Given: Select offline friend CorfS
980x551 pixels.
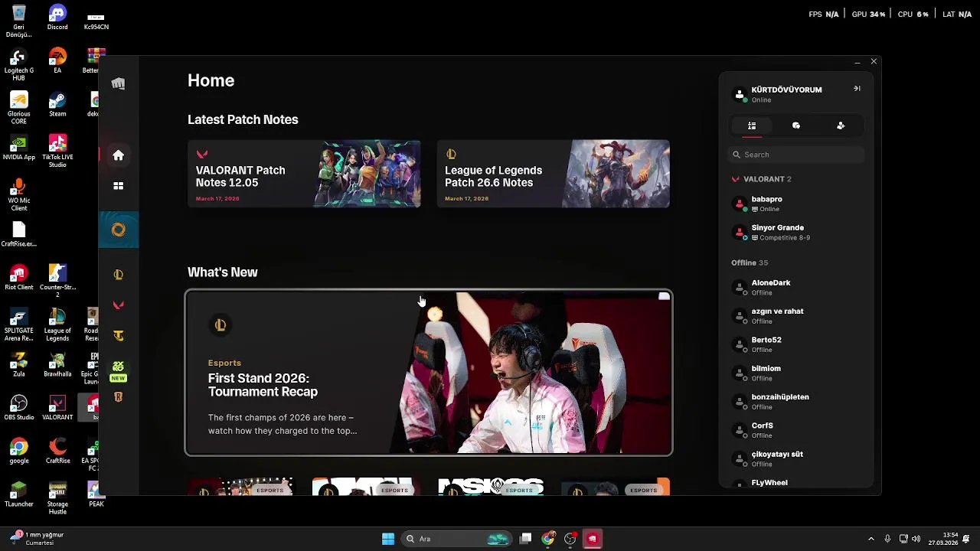Looking at the screenshot, I should (796, 430).
